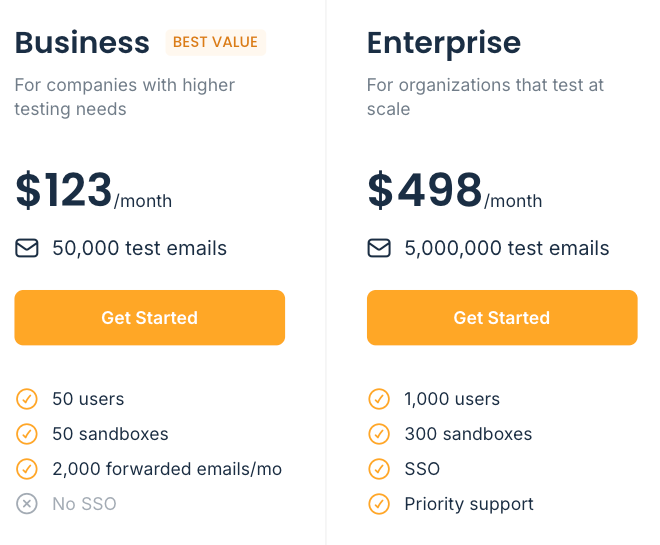Screen dimensions: 660x545
Task: Click the checkmark icon next to 50 users
Action: click(x=27, y=399)
